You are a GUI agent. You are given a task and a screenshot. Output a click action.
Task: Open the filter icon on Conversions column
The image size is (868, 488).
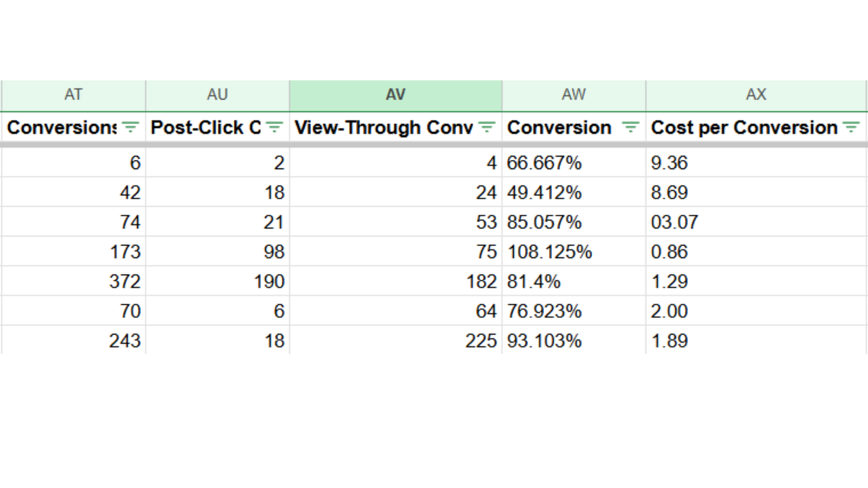click(131, 127)
